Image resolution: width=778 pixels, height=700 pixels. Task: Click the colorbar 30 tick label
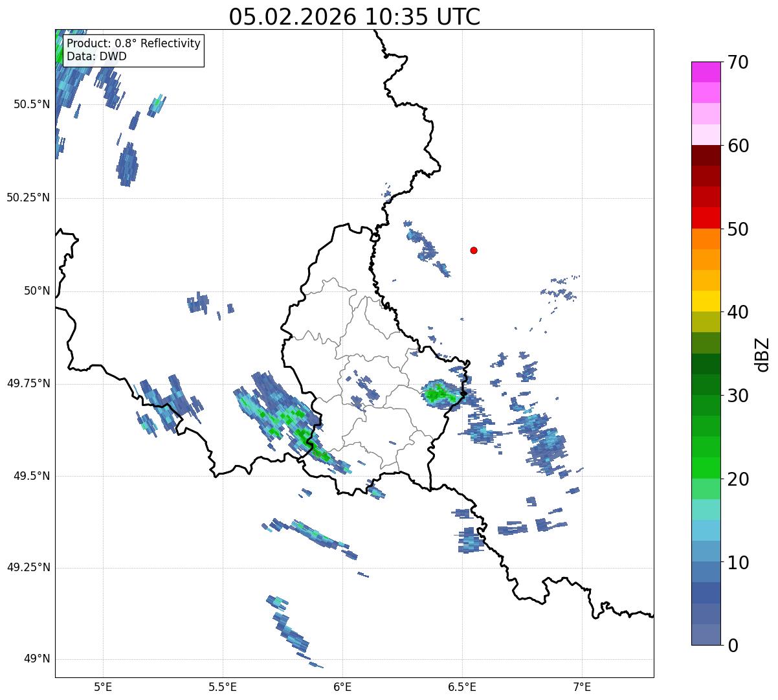pos(738,396)
